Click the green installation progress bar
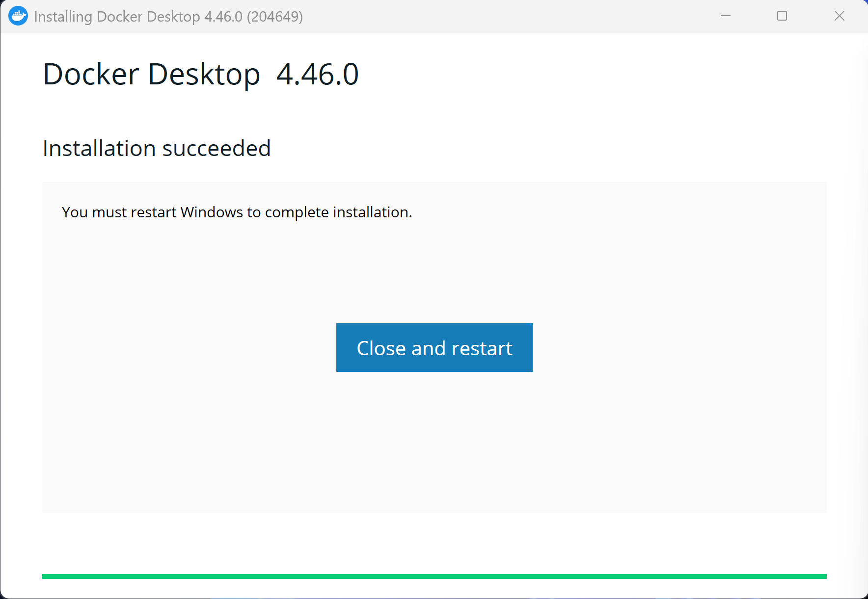 434,576
